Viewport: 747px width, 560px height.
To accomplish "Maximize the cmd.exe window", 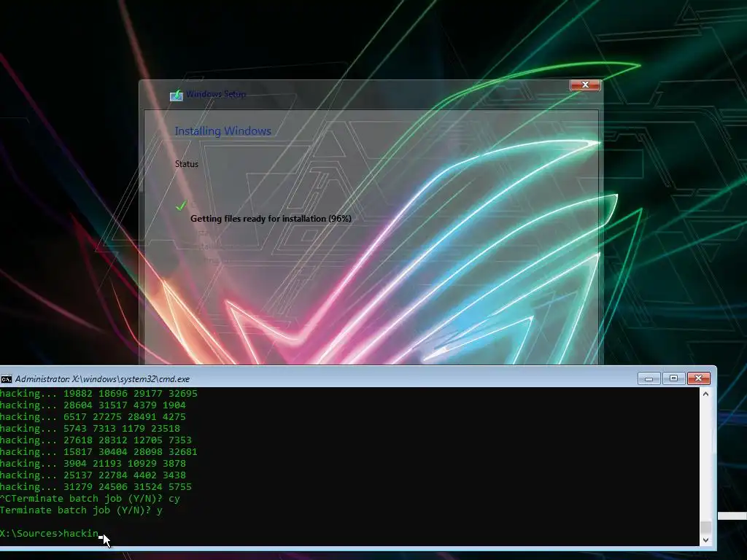I will pyautogui.click(x=673, y=378).
